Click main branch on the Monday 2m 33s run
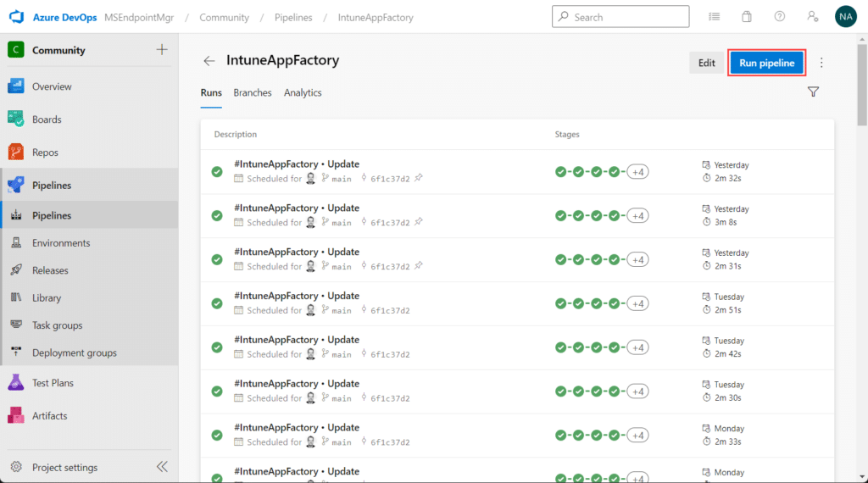 pos(342,442)
